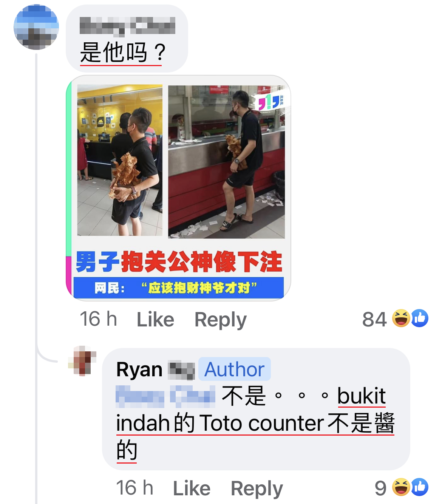The width and height of the screenshot is (442, 504).
Task: Reply to Ryan's Toto counter comment
Action: [x=257, y=489]
